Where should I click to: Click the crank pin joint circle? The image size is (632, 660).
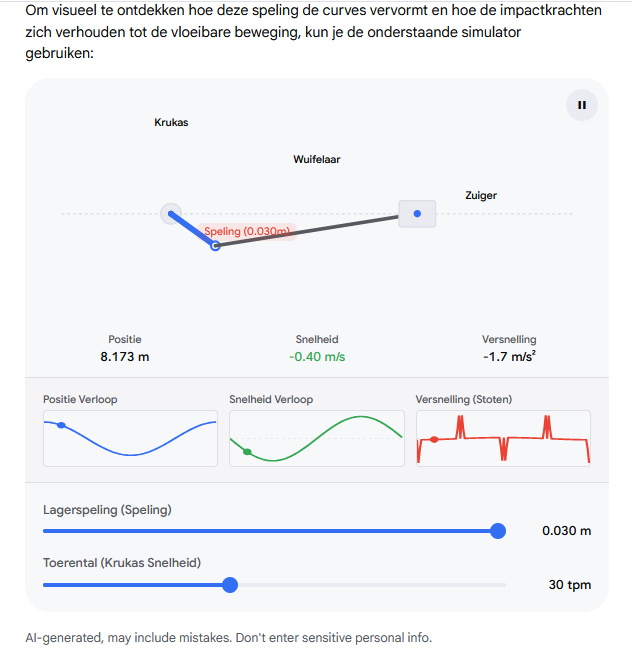coord(215,246)
